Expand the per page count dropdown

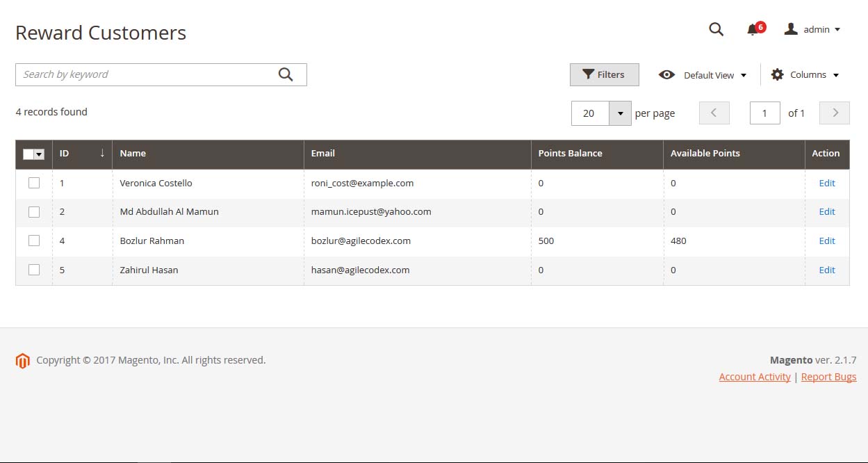(620, 113)
